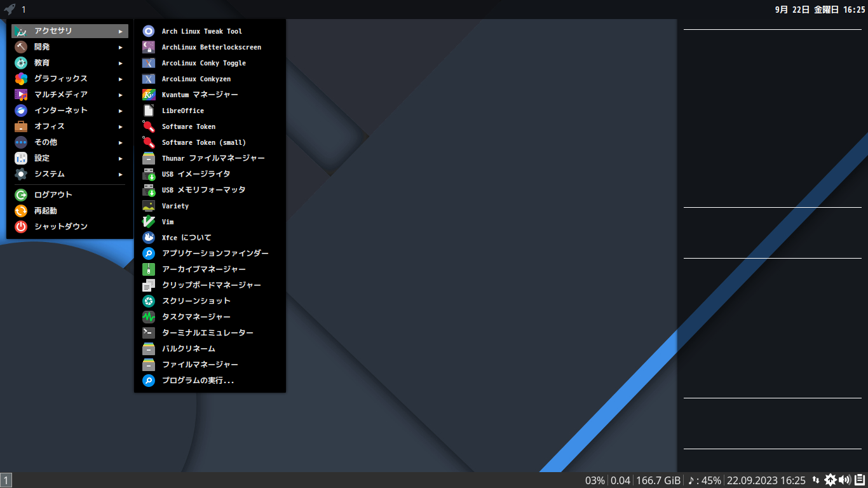Image resolution: width=868 pixels, height=488 pixels.
Task: Click workspace number 1 in top bar
Action: [24, 10]
